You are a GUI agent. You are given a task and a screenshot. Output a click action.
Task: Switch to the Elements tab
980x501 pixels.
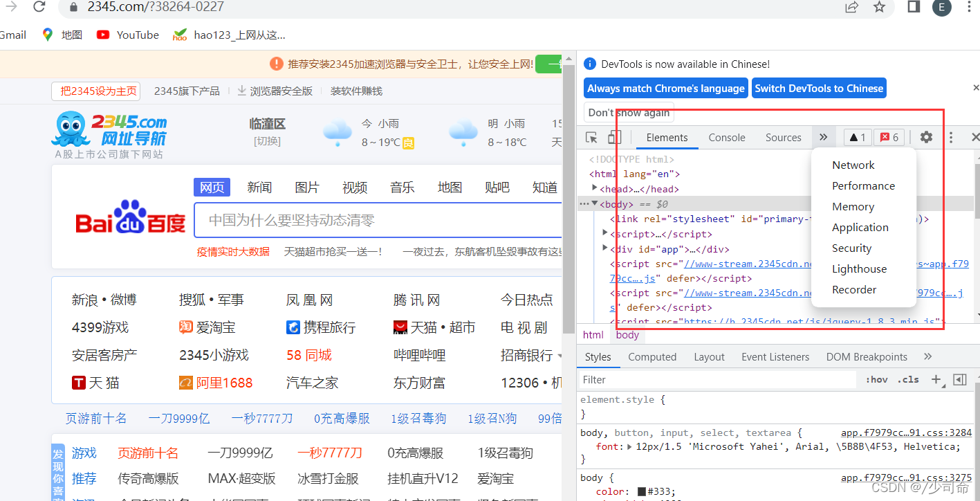(667, 137)
